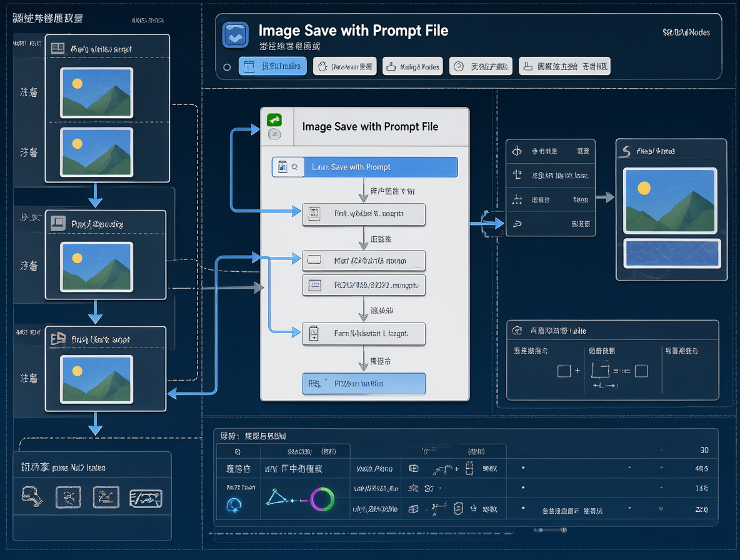Click the grey round icon under green node icon

pos(274,135)
